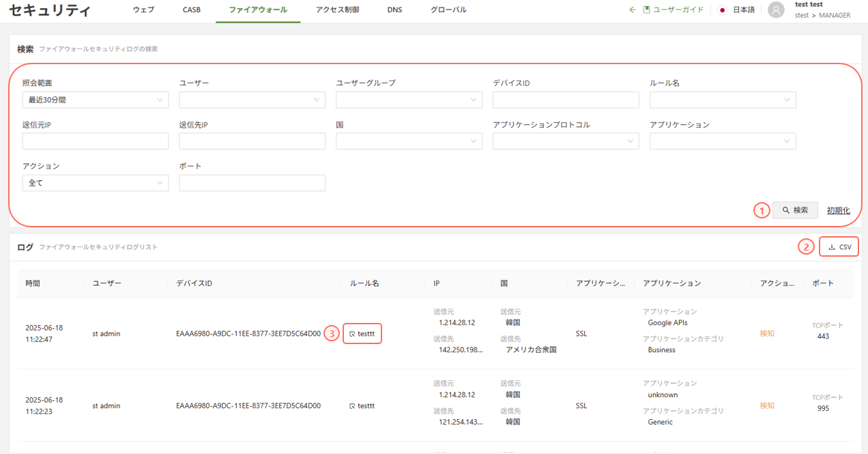The height and width of the screenshot is (454, 868).
Task: Open the ユーザーガイド link
Action: pos(678,10)
